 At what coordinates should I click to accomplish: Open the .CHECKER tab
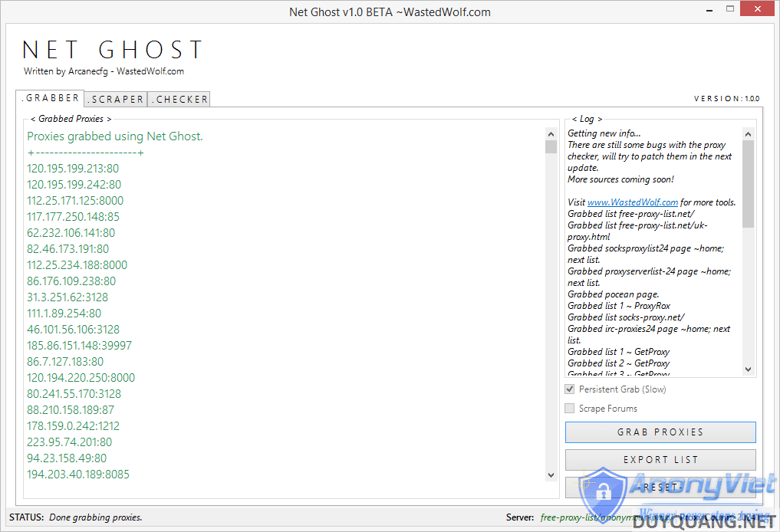tap(179, 99)
